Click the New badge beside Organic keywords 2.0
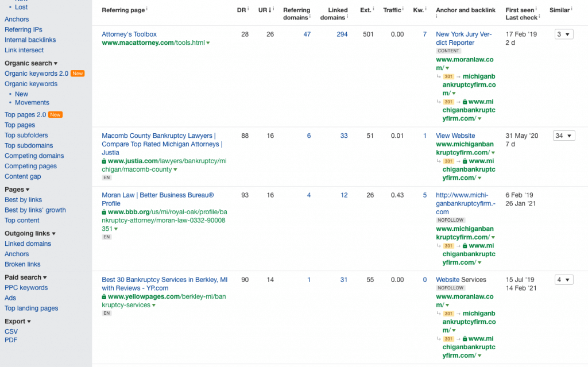Screen dimensions: 588x367 (x=78, y=74)
